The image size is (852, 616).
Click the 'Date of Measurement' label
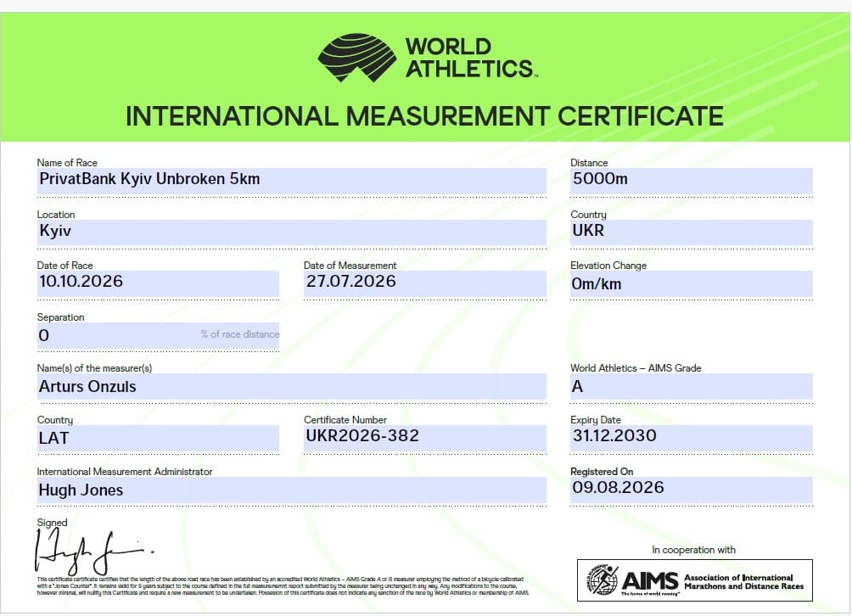point(350,265)
